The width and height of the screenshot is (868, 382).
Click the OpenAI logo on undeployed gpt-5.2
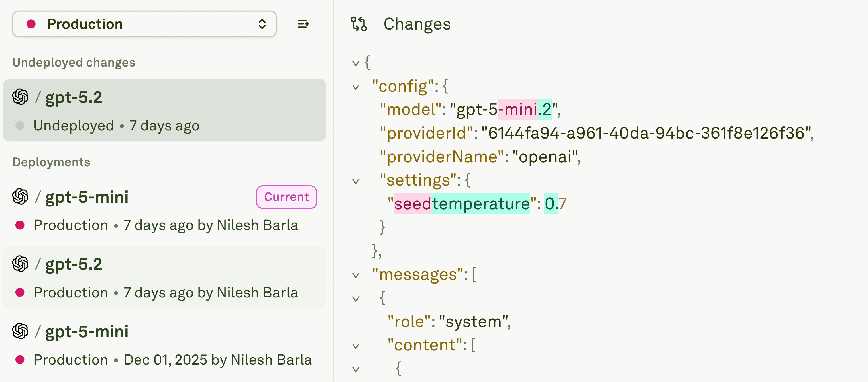point(20,97)
